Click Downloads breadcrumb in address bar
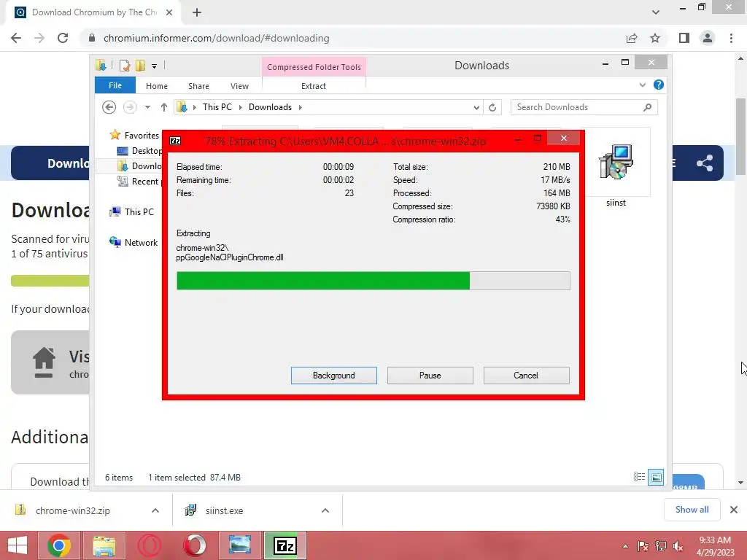 click(x=270, y=107)
